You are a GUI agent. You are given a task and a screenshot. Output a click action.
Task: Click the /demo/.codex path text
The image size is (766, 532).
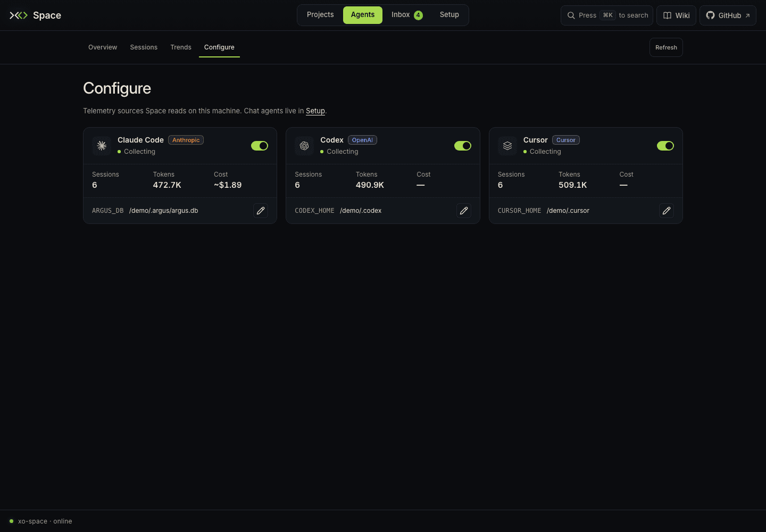click(361, 211)
